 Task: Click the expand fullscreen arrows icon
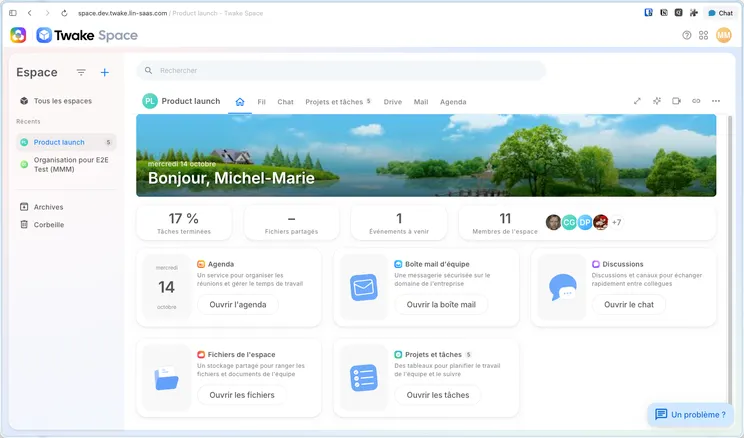tap(637, 101)
